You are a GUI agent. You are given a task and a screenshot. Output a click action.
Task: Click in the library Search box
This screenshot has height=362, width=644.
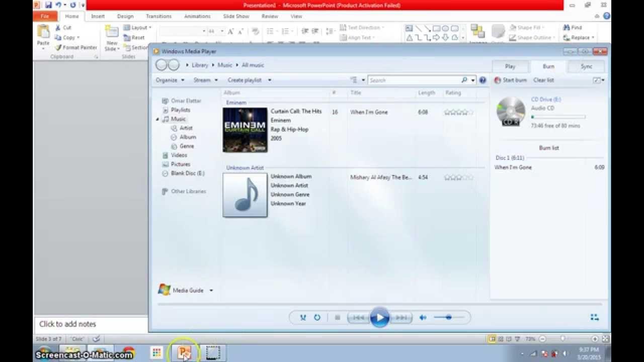[415, 80]
